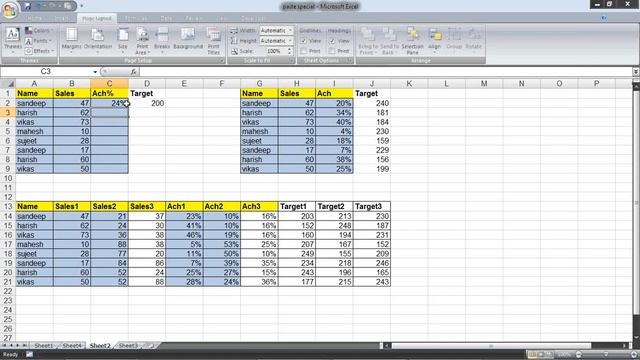Expand the formula bar
The width and height of the screenshot is (640, 360).
(636, 72)
